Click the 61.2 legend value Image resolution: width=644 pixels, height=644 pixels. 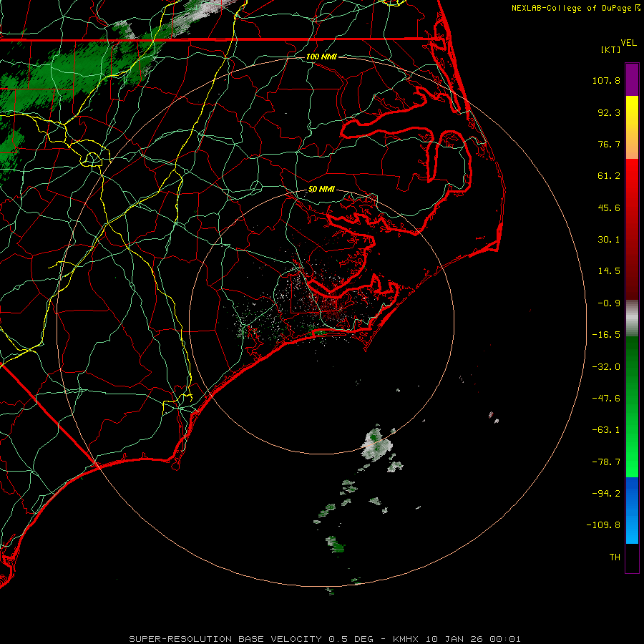[x=609, y=176]
